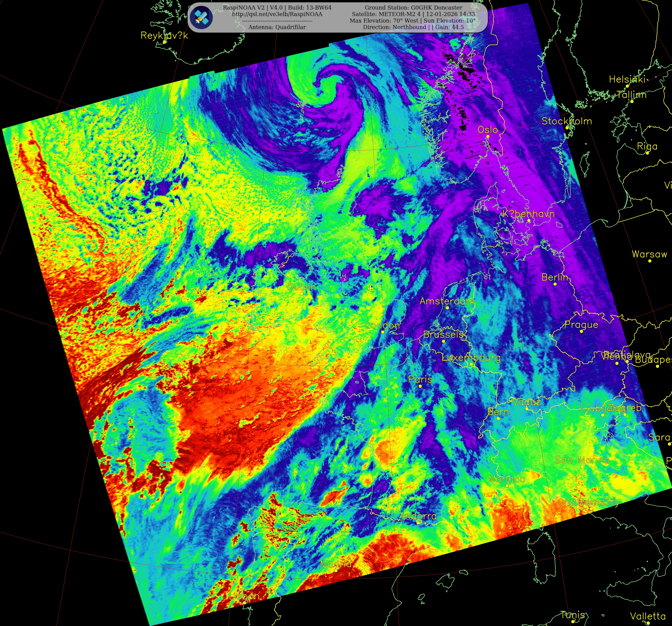Click the Warsaw city label
Image resolution: width=672 pixels, height=626 pixels.
click(x=649, y=254)
